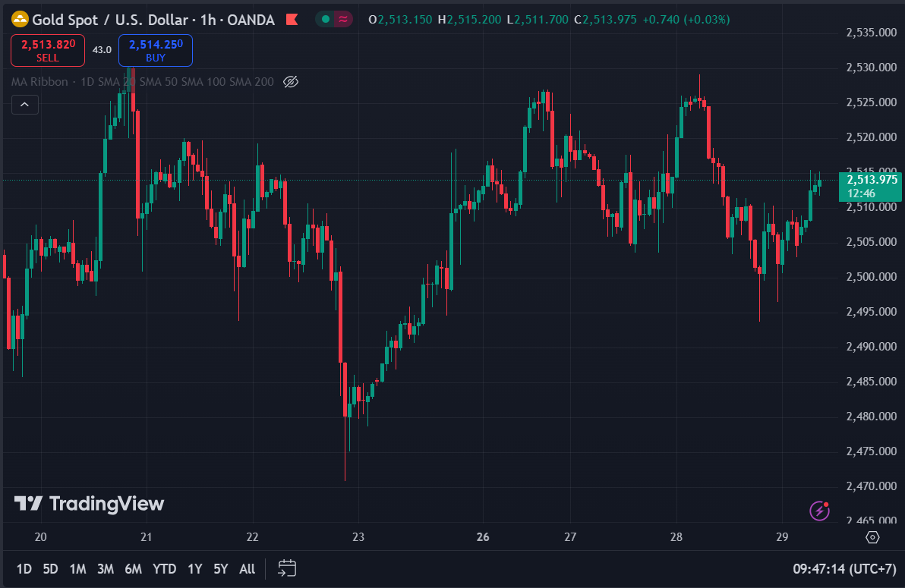Select the YTD time range

[165, 569]
